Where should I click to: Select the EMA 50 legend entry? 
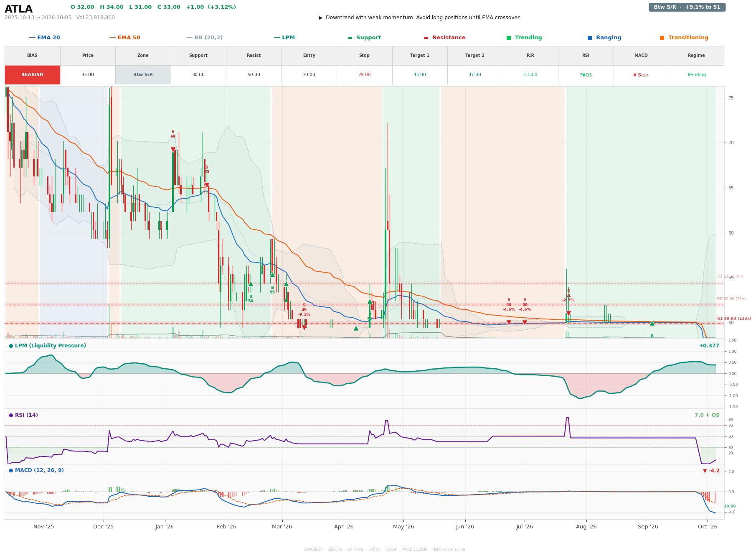coord(124,38)
